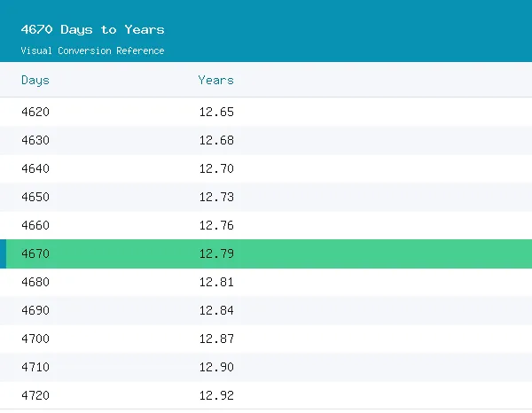This screenshot has width=532, height=413.
Task: Click the 'Days' column header
Action: (x=35, y=81)
